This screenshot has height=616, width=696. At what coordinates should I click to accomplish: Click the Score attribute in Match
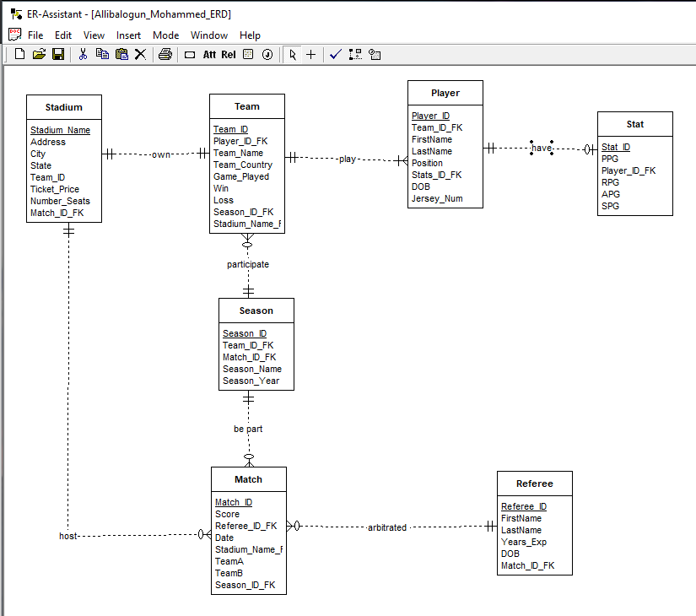click(x=227, y=514)
